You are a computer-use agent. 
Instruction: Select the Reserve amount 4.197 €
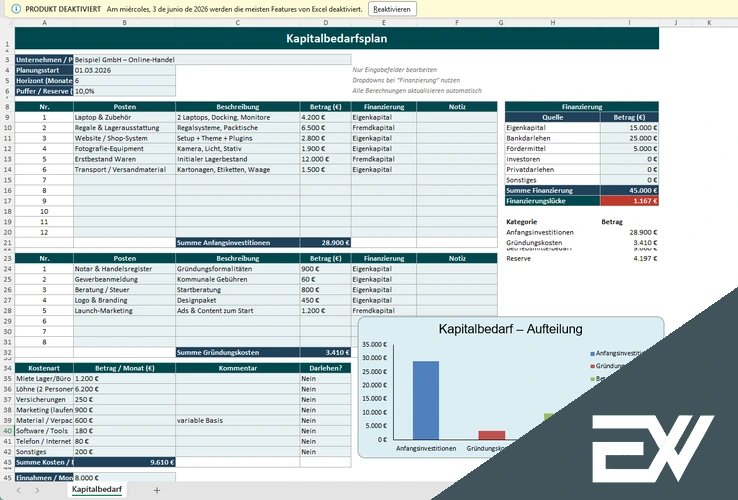coord(629,258)
